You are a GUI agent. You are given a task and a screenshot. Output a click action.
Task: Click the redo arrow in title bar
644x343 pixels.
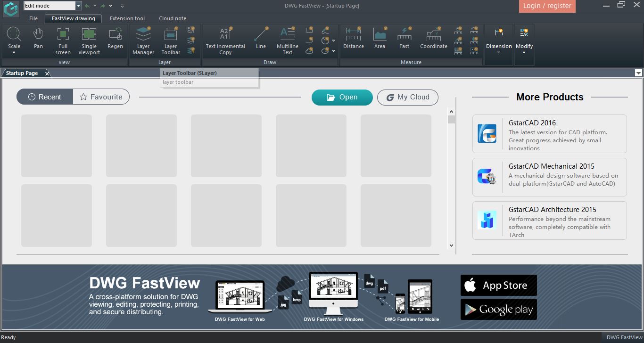103,6
